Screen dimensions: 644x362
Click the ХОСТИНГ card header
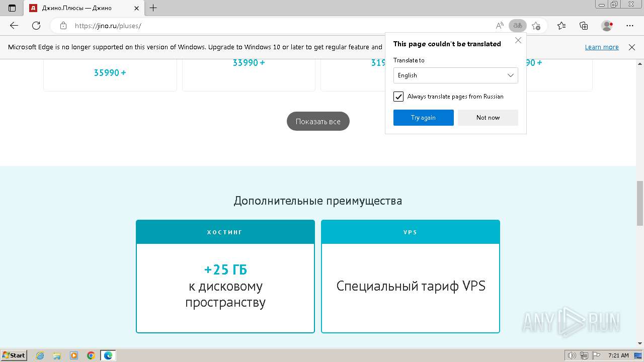(x=225, y=232)
